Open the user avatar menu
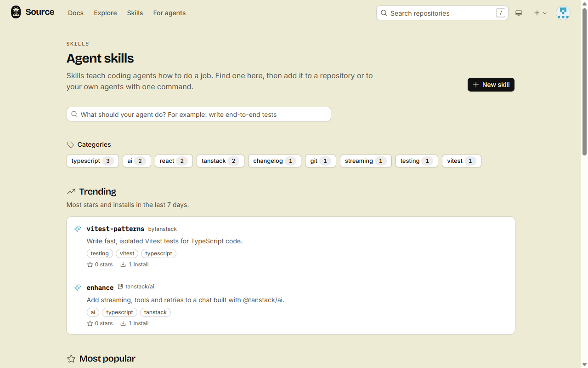Image resolution: width=588 pixels, height=368 pixels. pyautogui.click(x=563, y=13)
